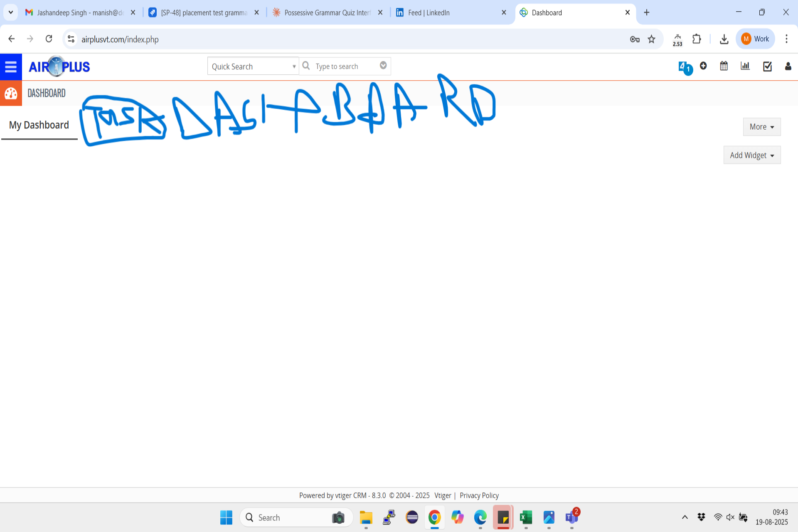Expand the Add Widget dropdown
Screen dimensions: 798x532
752,155
